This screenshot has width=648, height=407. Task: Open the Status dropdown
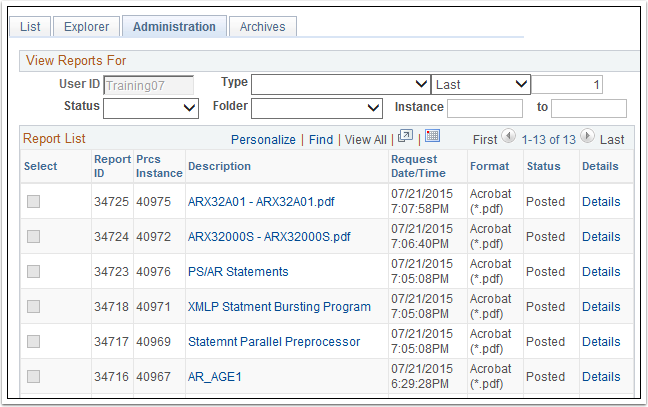tap(151, 108)
